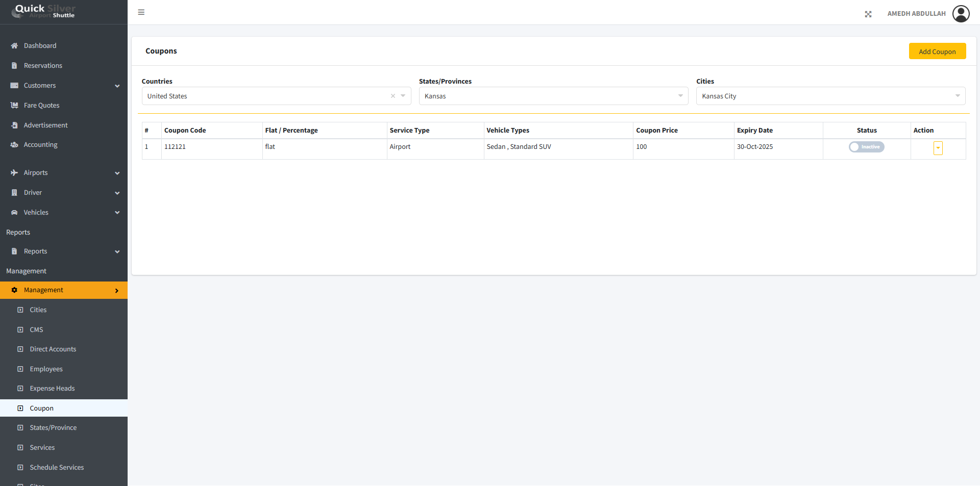Click the Coupon Code column header
This screenshot has width=980, height=486.
[x=185, y=131]
